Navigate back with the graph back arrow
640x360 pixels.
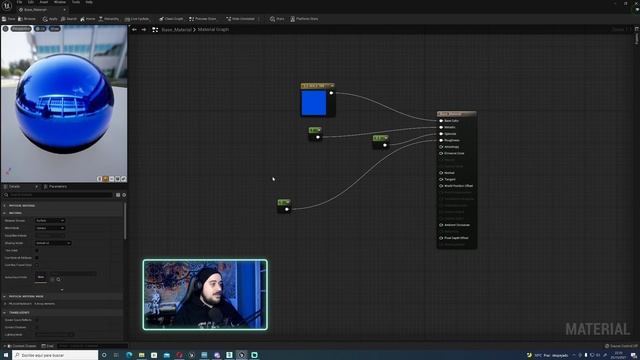(134, 29)
